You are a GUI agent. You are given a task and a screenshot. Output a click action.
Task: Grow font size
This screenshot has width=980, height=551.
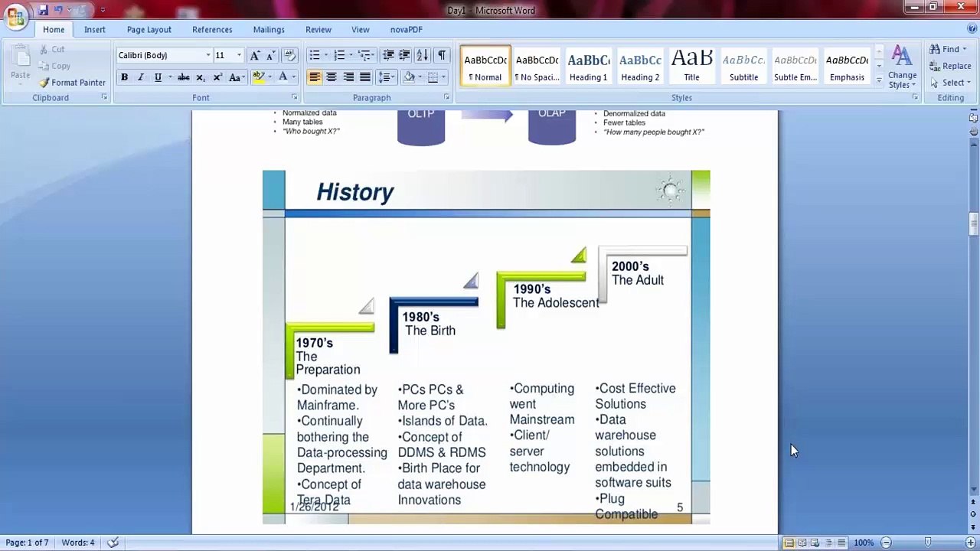click(x=255, y=55)
